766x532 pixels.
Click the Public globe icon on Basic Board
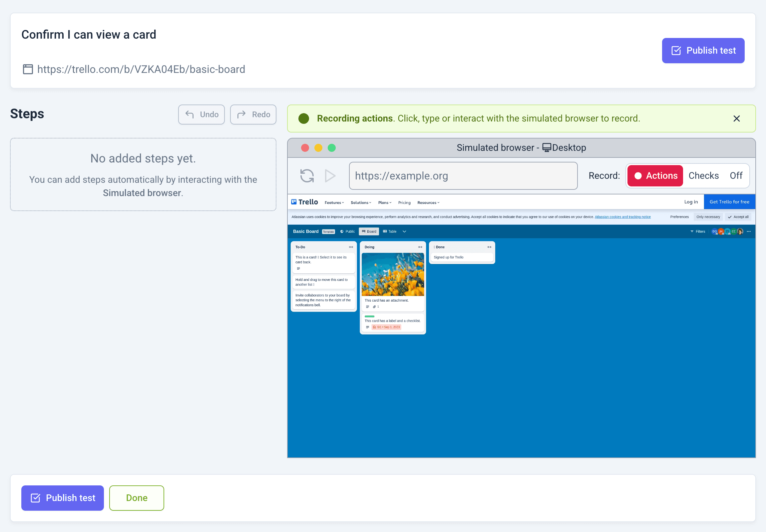coord(342,231)
